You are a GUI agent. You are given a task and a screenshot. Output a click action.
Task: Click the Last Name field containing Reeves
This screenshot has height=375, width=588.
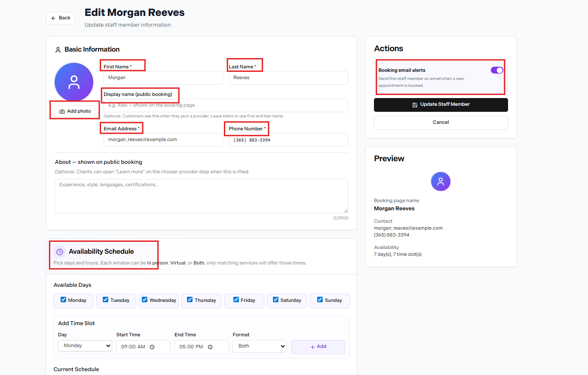(x=288, y=78)
